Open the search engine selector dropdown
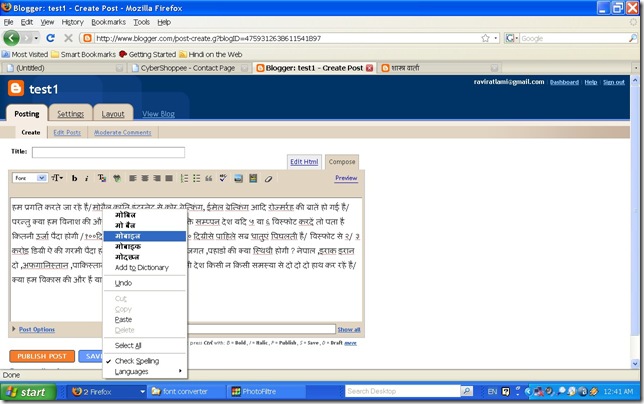The height and width of the screenshot is (404, 644). coord(511,38)
